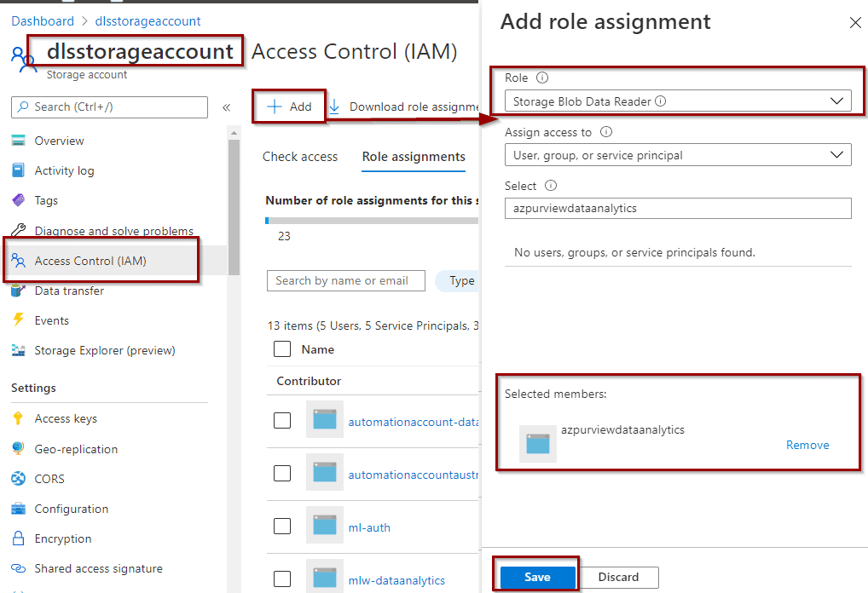Image resolution: width=868 pixels, height=593 pixels.
Task: Click the Assign access to info icon
Action: [x=606, y=132]
